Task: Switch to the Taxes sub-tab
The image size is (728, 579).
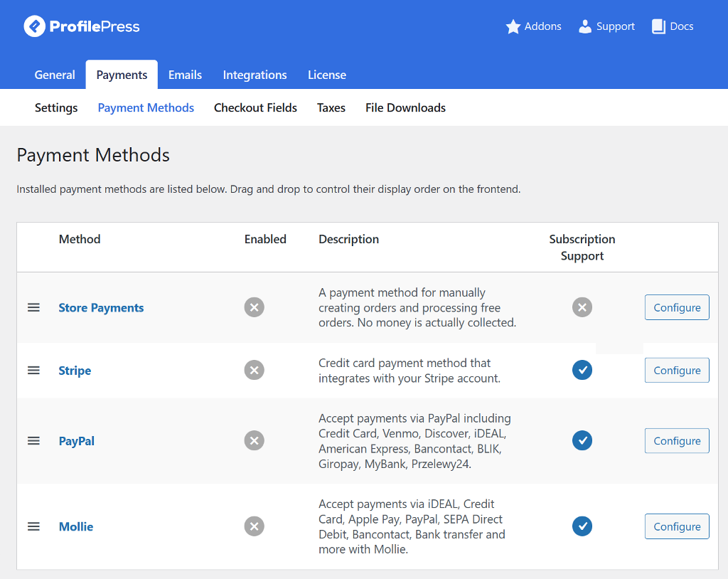Action: coord(331,108)
